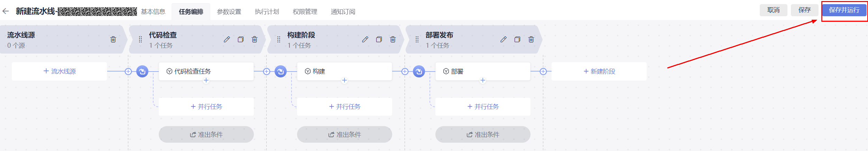Copy the 构建阶段 stage
The image size is (868, 151).
coord(379,39)
